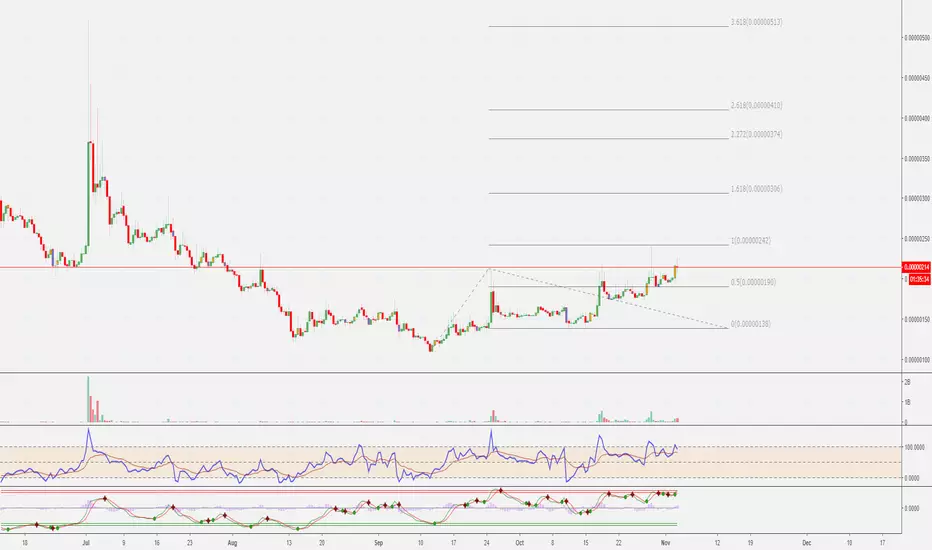Click the 2B volume axis label
This screenshot has height=550, width=932.
click(x=907, y=382)
